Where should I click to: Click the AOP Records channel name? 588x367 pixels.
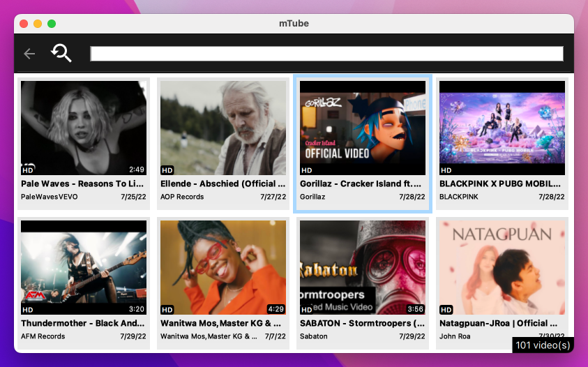(x=182, y=197)
